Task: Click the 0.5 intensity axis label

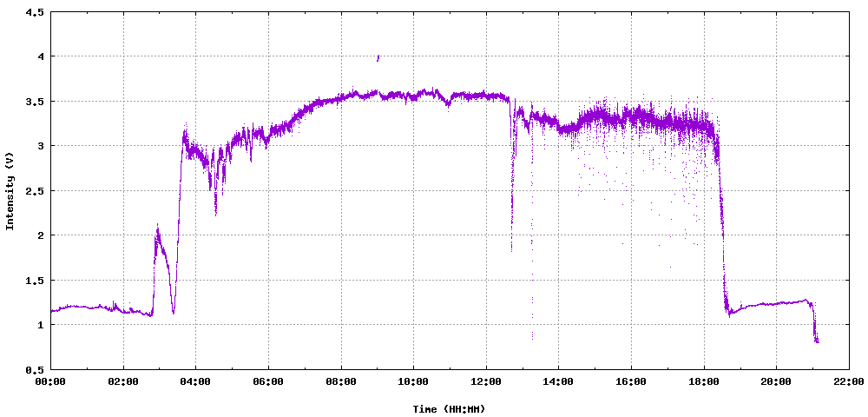Action: click(x=36, y=369)
